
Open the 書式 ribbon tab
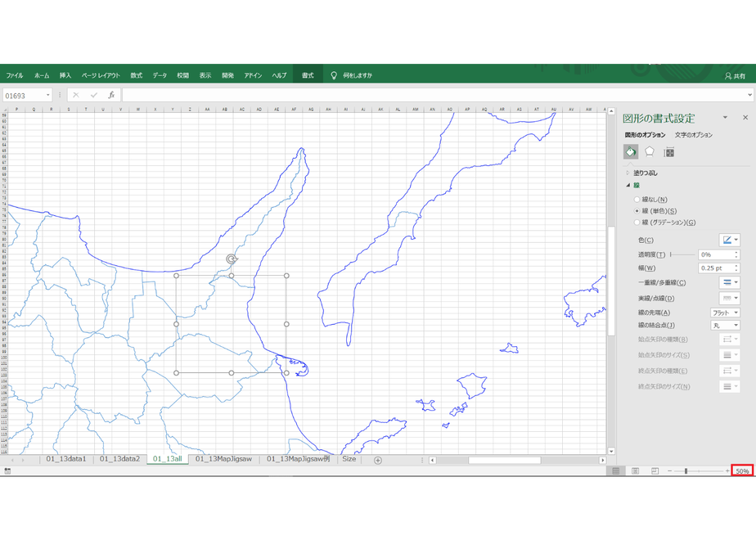(x=308, y=75)
